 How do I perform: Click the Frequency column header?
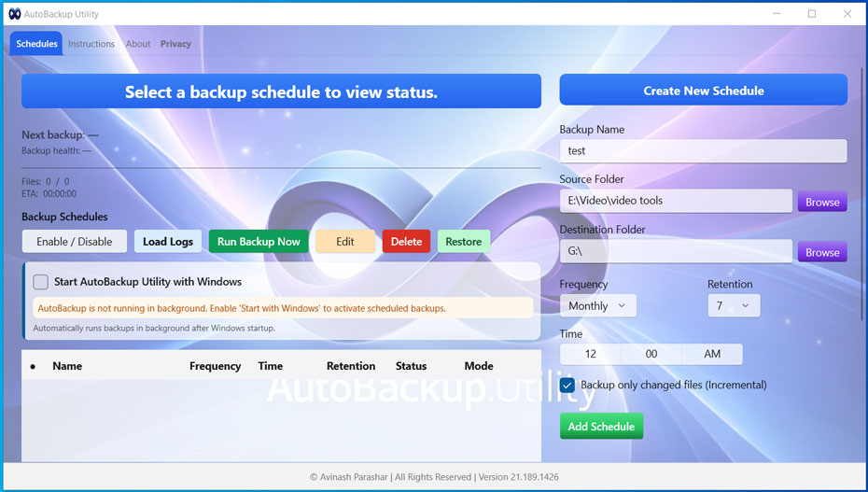[x=215, y=366]
